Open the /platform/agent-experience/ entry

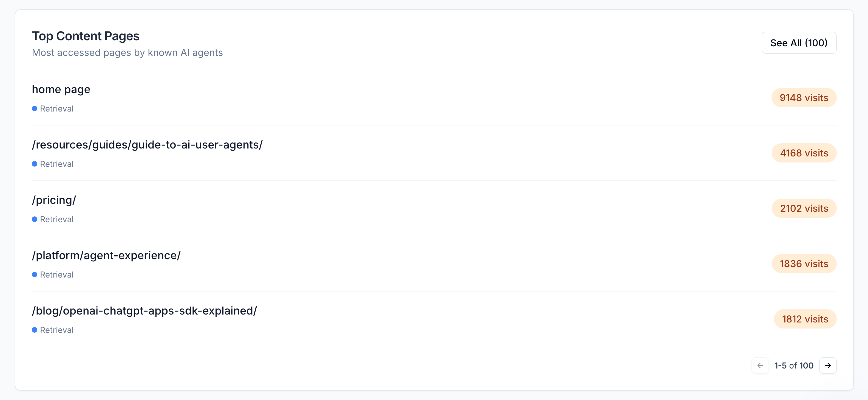click(106, 255)
